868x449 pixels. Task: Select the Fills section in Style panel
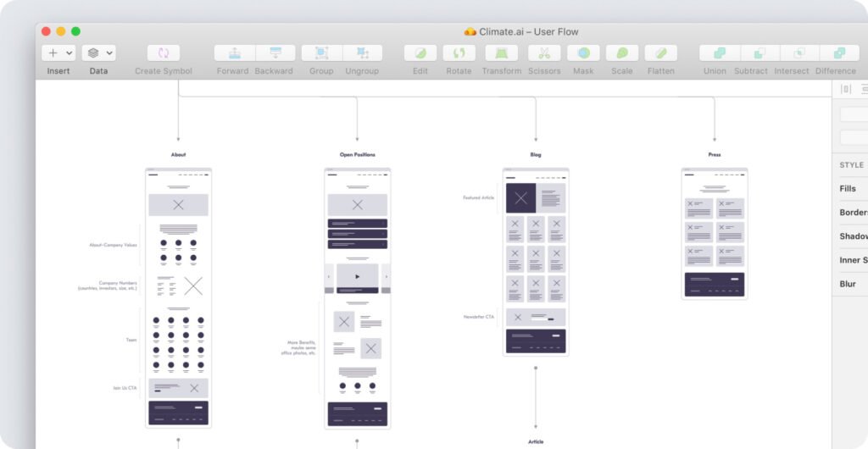(848, 189)
